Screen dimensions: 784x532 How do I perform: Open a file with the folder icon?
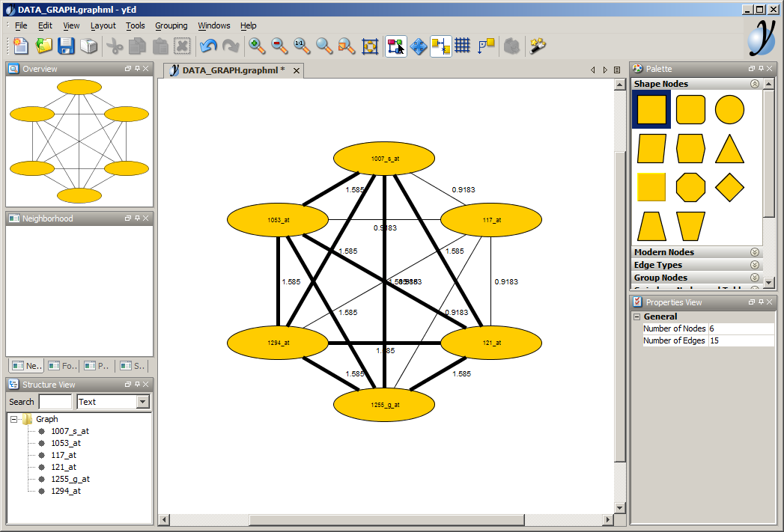click(43, 46)
